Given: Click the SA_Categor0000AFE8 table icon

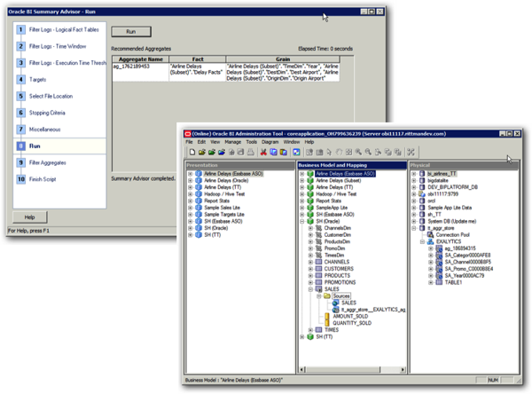Looking at the screenshot, I should [x=439, y=255].
